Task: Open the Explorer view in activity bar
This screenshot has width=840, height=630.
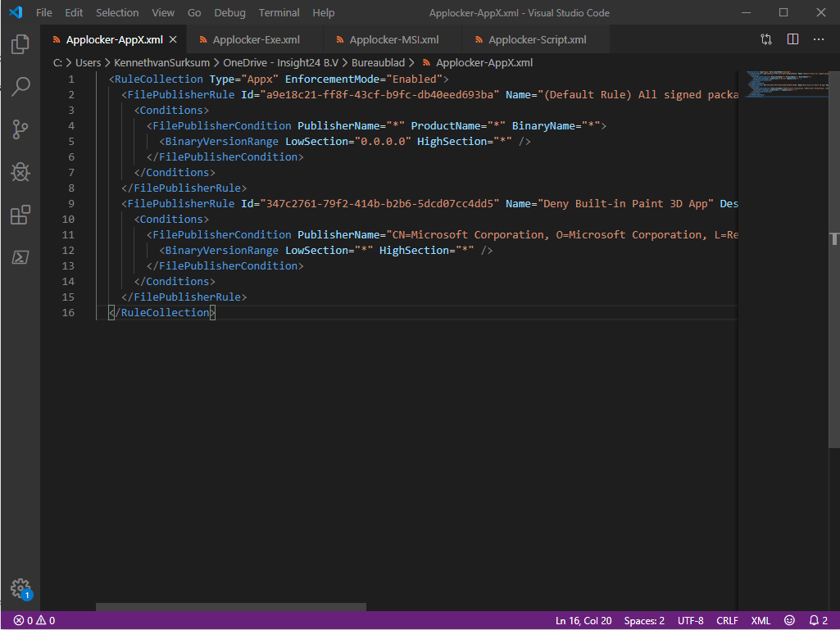Action: [x=20, y=44]
